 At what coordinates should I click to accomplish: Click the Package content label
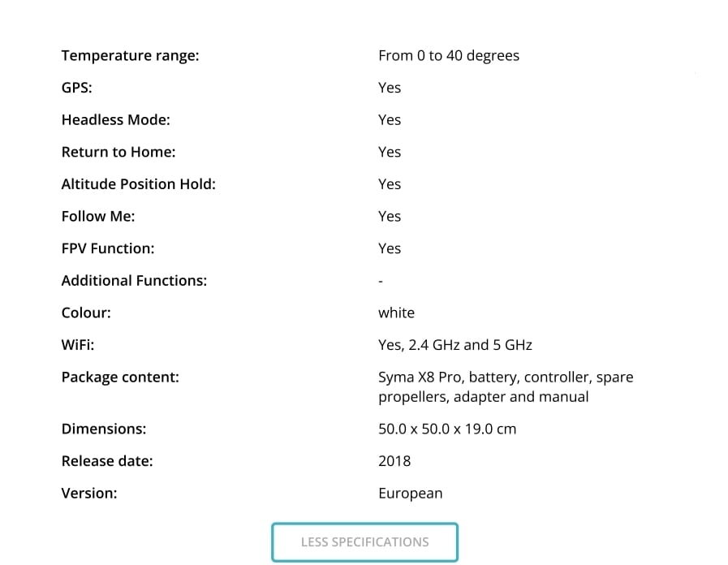pyautogui.click(x=120, y=377)
